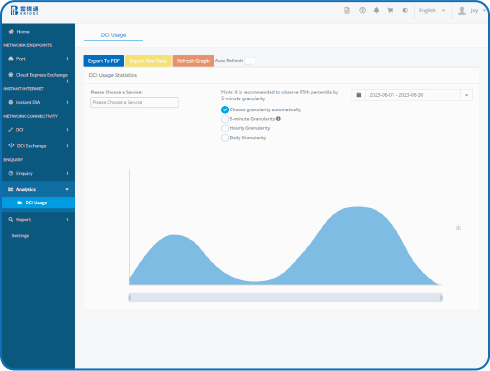Click the Refresh Graph button

point(193,61)
